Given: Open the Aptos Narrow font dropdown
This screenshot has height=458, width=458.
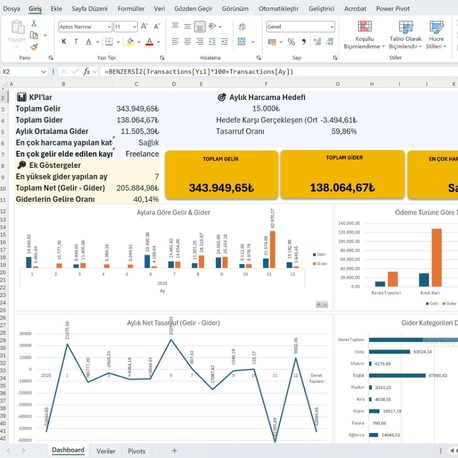Looking at the screenshot, I should 109,27.
